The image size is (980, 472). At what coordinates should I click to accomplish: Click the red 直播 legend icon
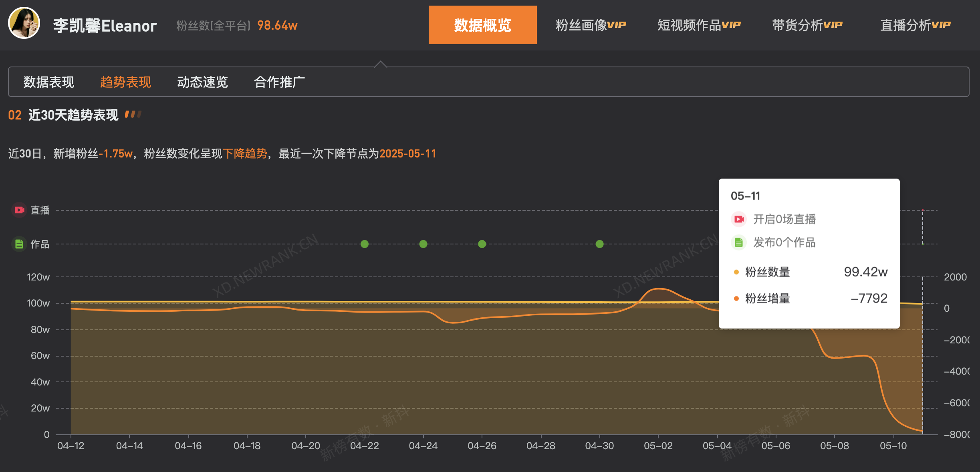click(x=19, y=210)
